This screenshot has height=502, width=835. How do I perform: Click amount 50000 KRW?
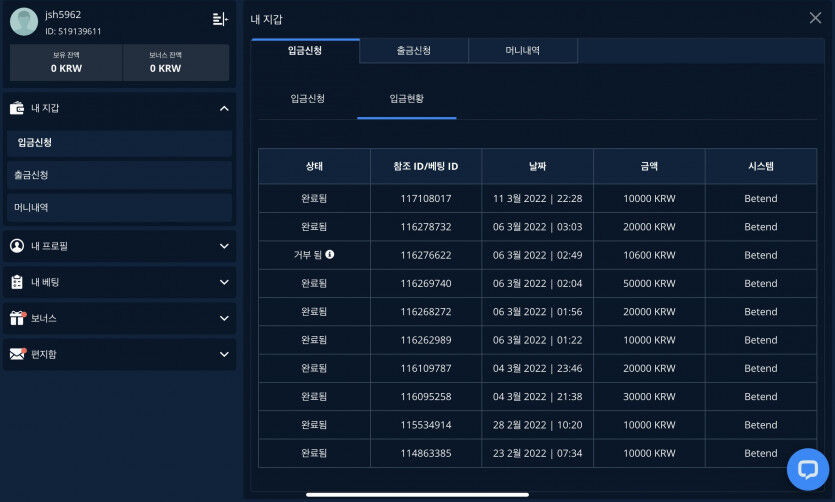tap(649, 283)
